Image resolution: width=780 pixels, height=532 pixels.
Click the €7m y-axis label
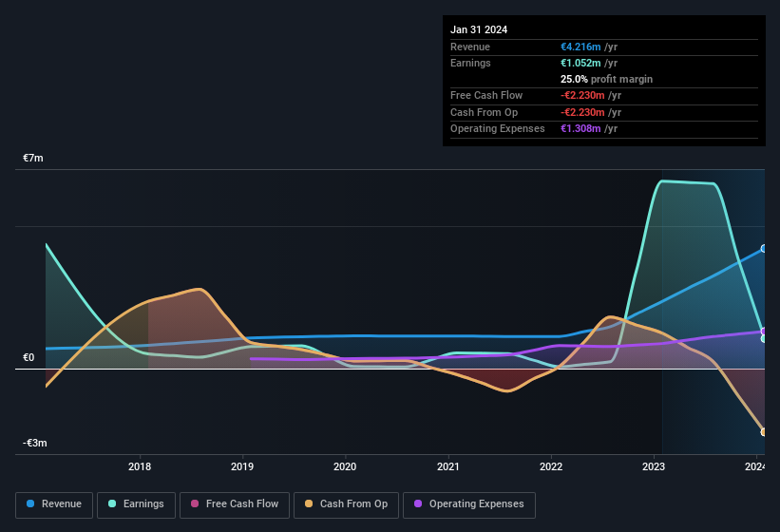click(x=33, y=158)
